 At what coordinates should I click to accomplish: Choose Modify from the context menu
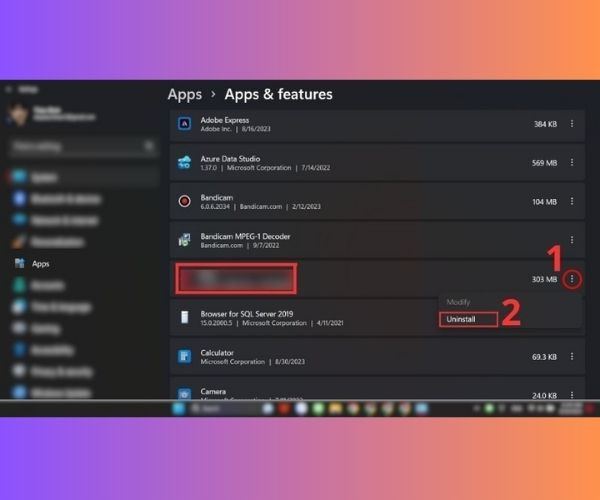[x=458, y=302]
